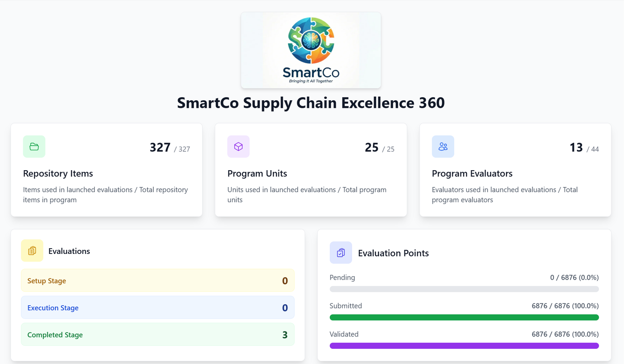624x364 pixels.
Task: Click the yellow clipboard Evaluations icon
Action: pyautogui.click(x=32, y=250)
